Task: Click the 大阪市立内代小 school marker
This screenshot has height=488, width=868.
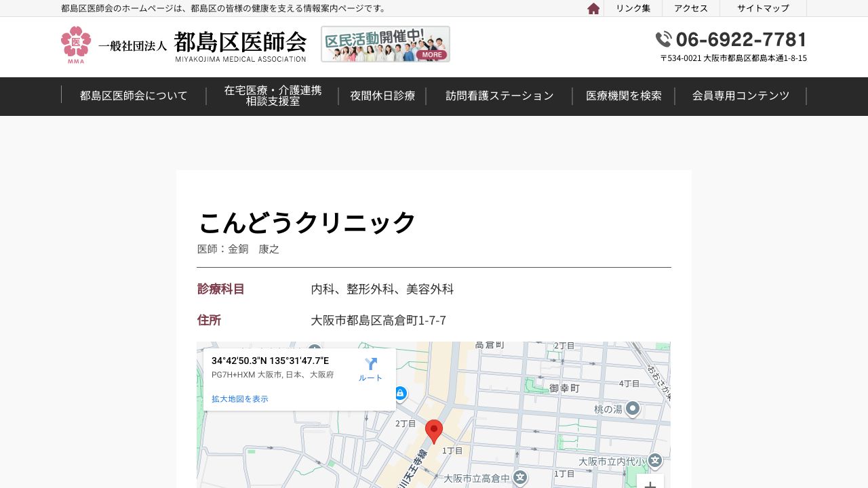Action: pos(654,460)
